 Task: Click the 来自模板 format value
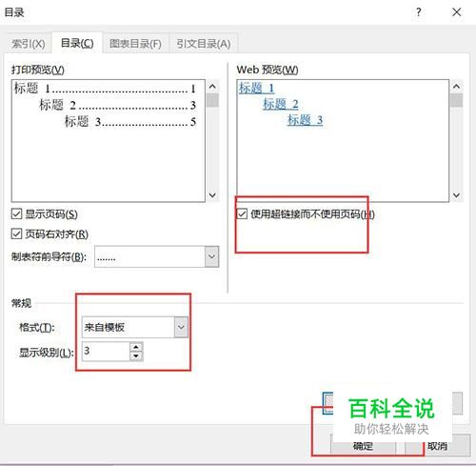(x=105, y=327)
